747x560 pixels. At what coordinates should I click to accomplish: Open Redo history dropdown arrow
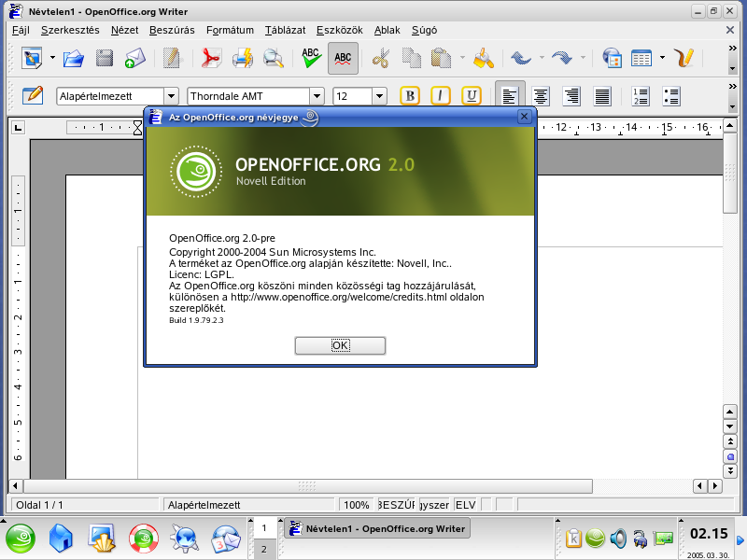pyautogui.click(x=583, y=58)
